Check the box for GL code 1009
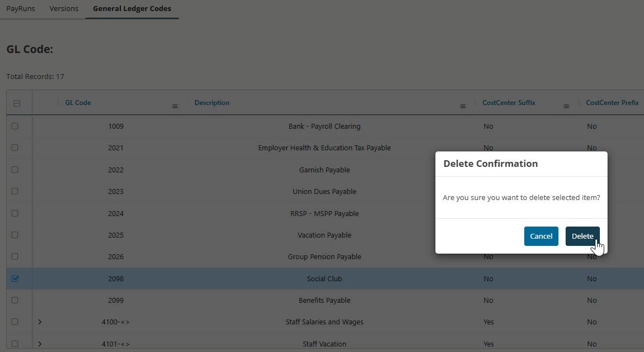 [x=15, y=126]
